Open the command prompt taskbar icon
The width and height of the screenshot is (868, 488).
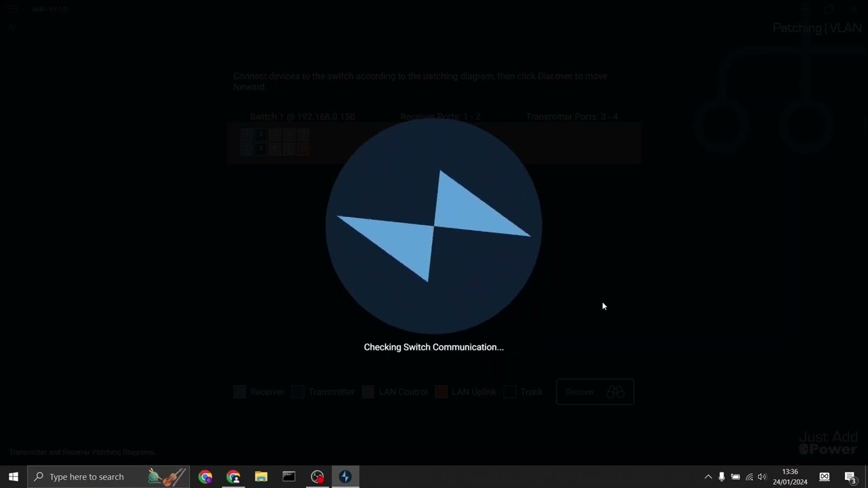click(x=289, y=476)
